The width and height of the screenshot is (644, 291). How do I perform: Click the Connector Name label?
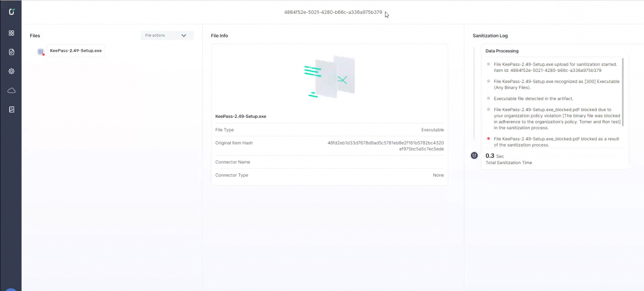pos(233,162)
